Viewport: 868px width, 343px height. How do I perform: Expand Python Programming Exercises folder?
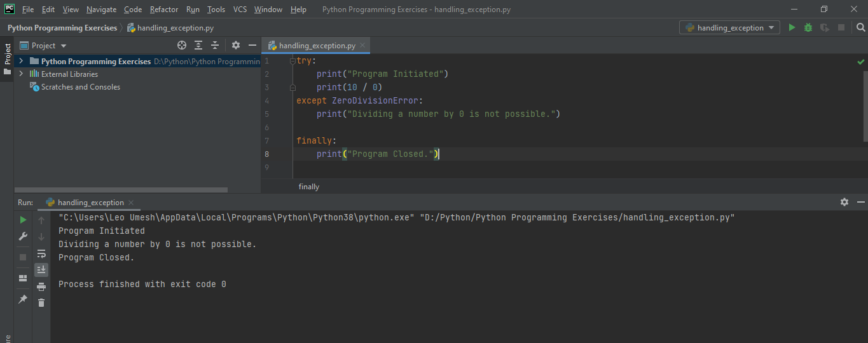pos(21,61)
